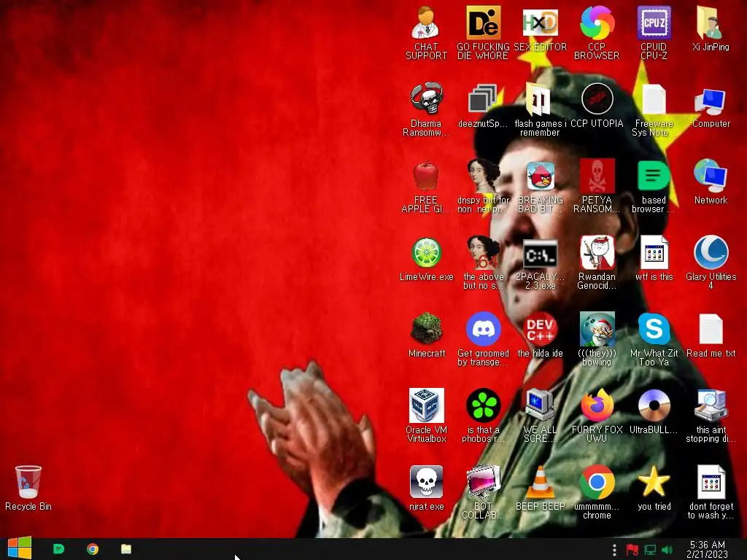
Task: Click the green browser icon in taskbar
Action: click(x=58, y=549)
